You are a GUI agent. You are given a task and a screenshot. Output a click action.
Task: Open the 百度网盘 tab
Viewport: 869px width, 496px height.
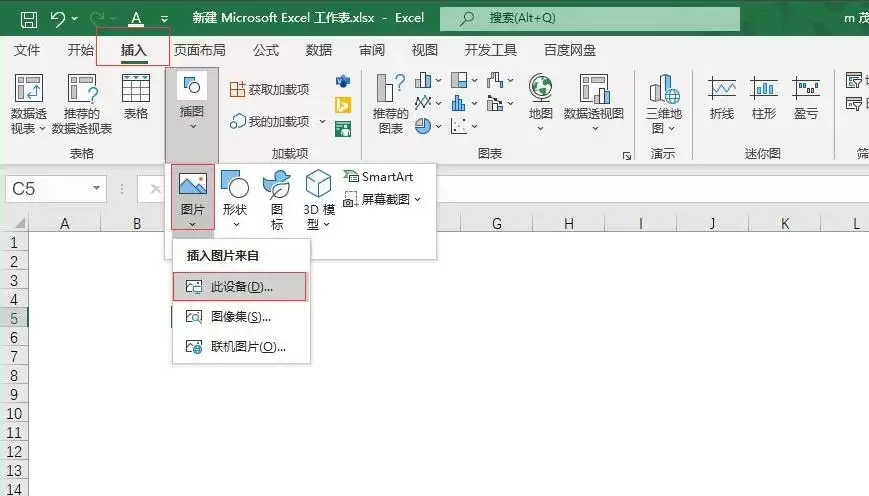570,50
